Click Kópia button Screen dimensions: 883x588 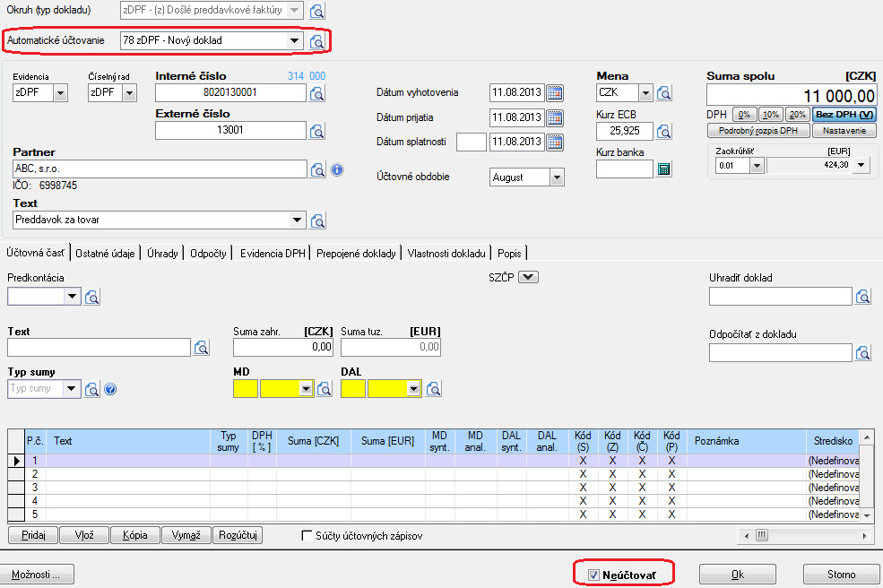(135, 535)
